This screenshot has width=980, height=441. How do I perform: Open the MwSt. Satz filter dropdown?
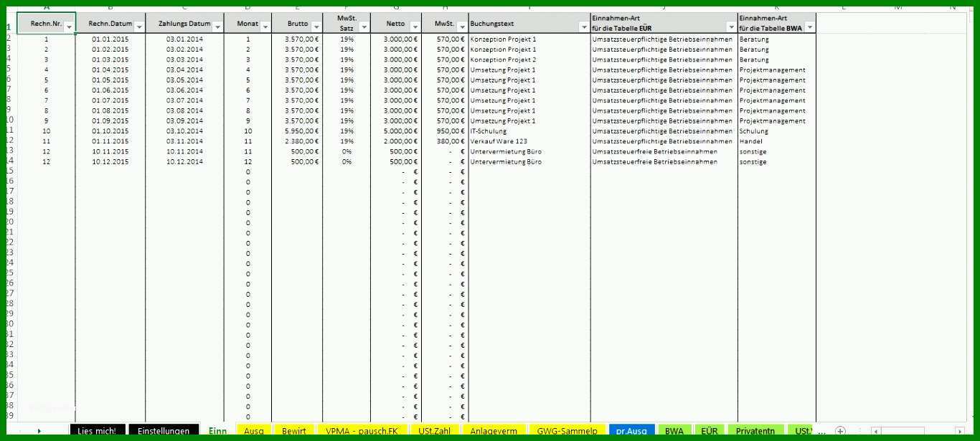(364, 27)
